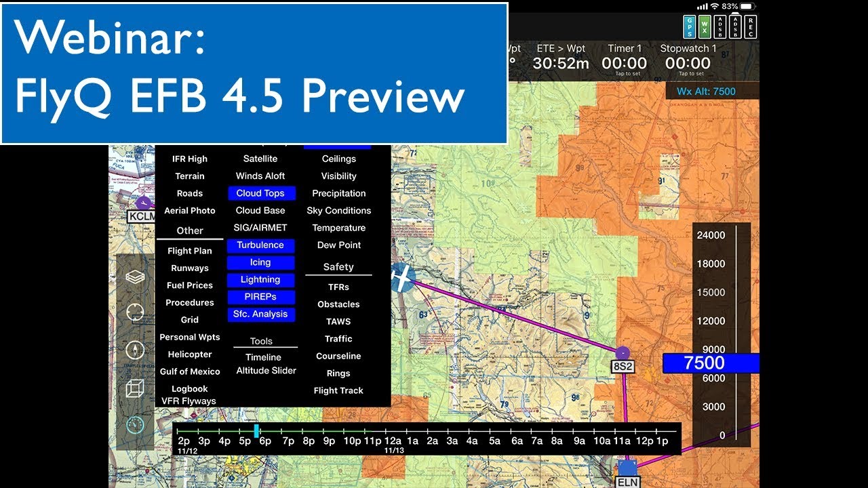Turn off Cloud Tops weather layer

261,193
